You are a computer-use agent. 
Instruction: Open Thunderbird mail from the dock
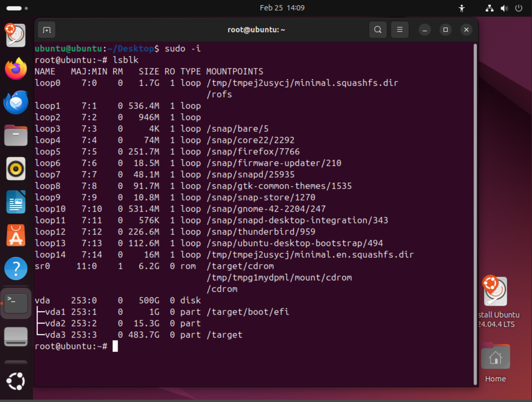pos(16,102)
